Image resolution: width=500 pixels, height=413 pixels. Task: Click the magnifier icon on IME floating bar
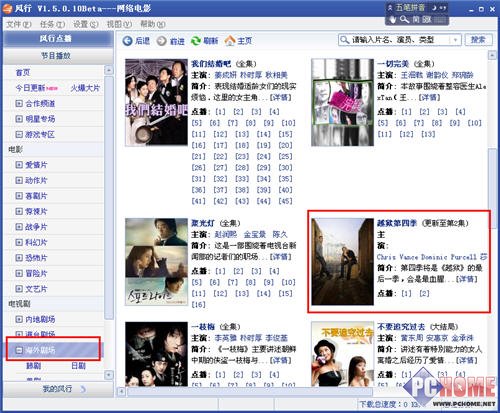pos(404,19)
